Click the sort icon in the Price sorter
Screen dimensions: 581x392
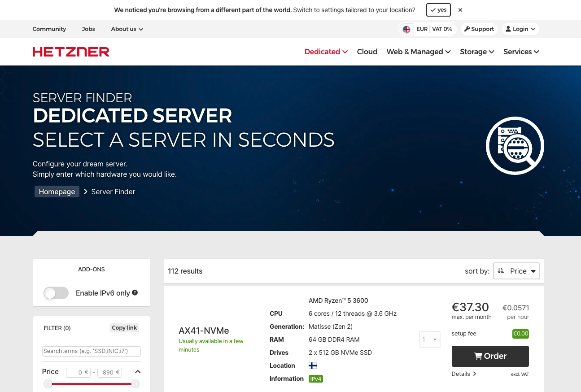pos(501,271)
